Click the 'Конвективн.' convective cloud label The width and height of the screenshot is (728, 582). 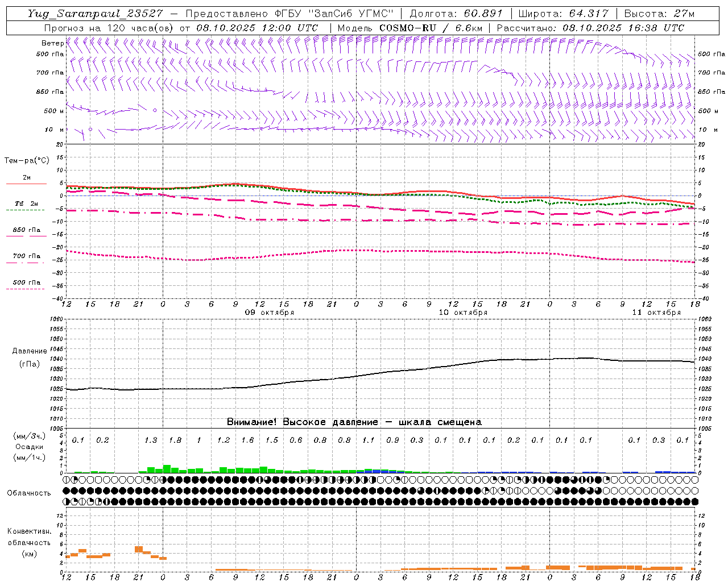tap(29, 531)
